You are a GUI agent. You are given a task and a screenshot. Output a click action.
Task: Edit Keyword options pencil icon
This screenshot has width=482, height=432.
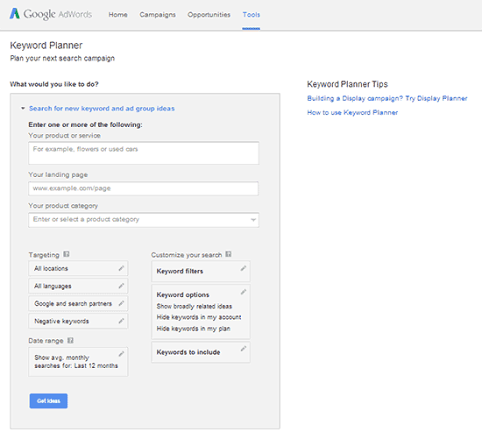[244, 292]
